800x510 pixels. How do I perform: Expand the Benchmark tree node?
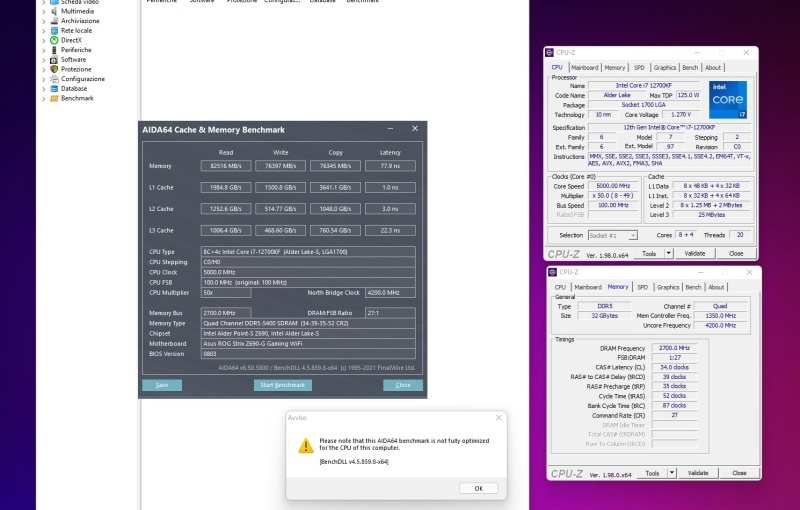(43, 98)
